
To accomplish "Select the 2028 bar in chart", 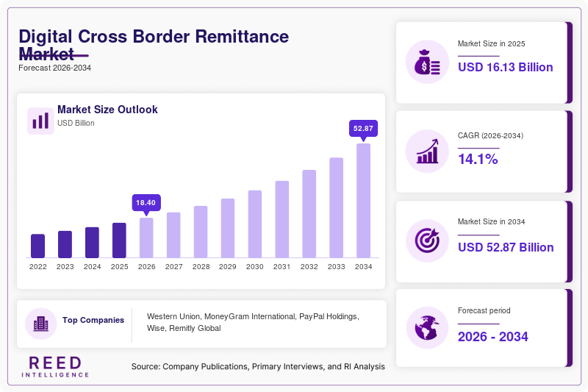I will coord(201,232).
